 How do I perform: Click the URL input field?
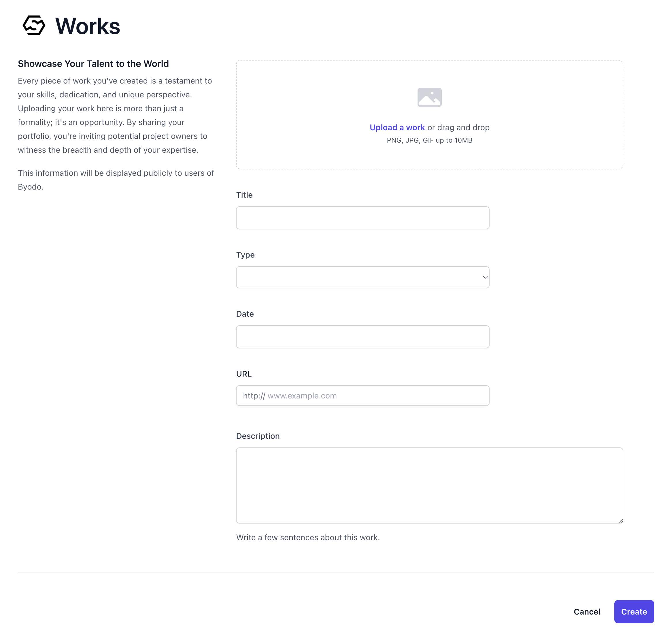(x=376, y=395)
